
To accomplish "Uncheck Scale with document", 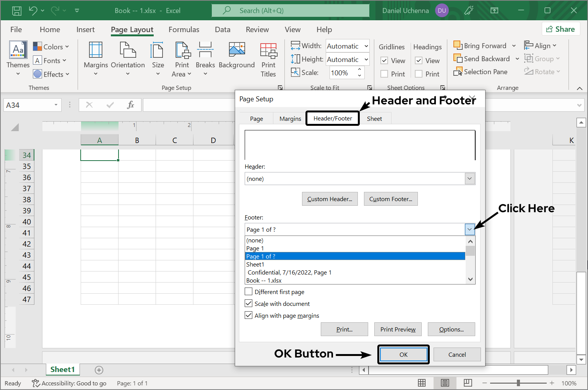I will [249, 304].
